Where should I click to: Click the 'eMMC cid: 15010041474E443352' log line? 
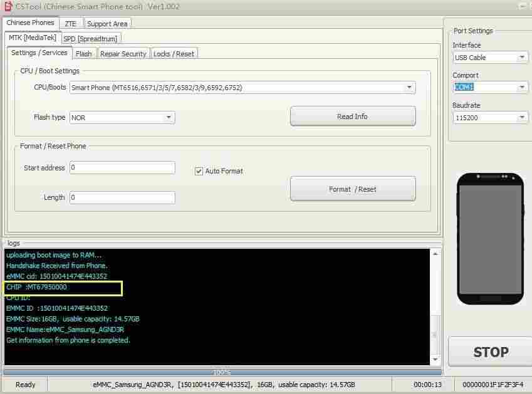coord(56,276)
